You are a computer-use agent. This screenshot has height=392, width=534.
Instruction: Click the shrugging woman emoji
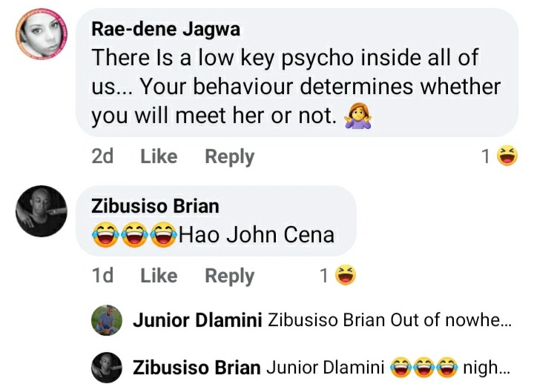(x=357, y=116)
